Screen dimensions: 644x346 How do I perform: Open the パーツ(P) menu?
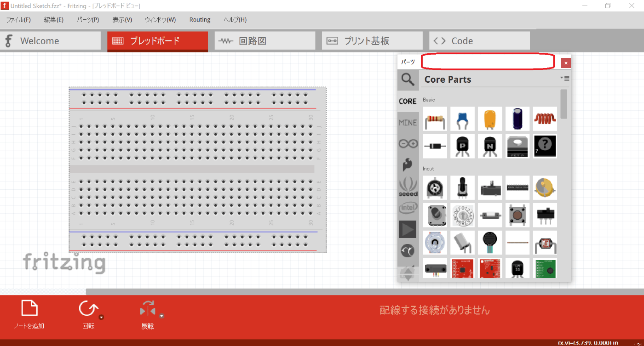click(x=88, y=20)
